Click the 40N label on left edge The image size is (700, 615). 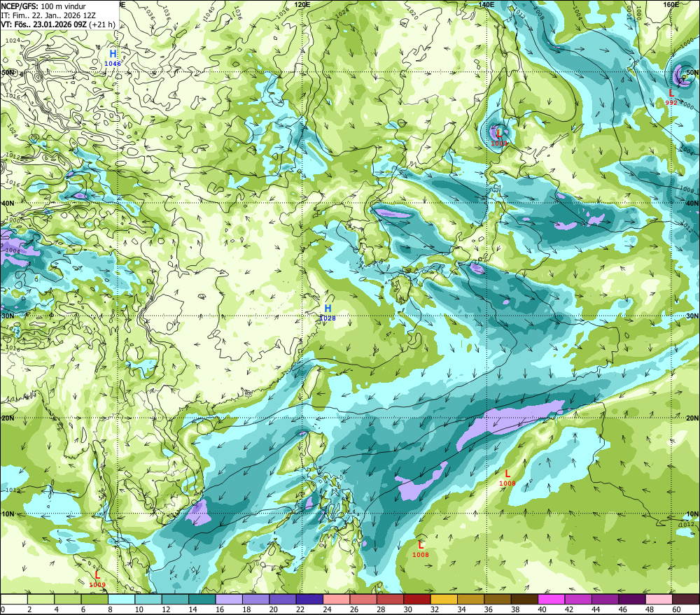coord(8,203)
